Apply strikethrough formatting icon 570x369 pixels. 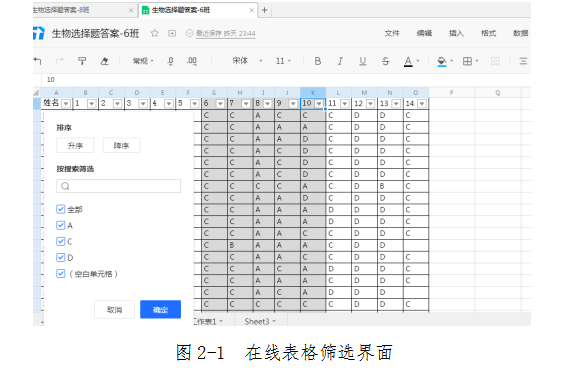pyautogui.click(x=385, y=61)
